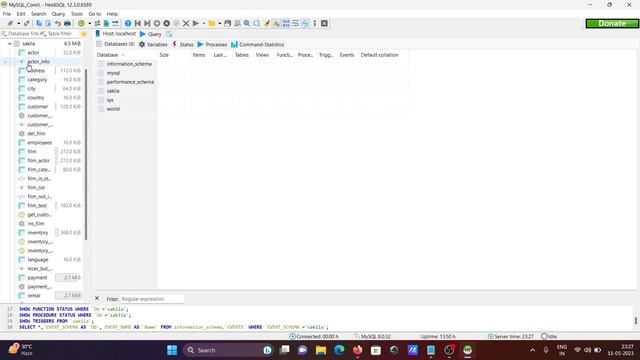Close the filter panel with X
The image size is (640, 360).
click(x=97, y=298)
